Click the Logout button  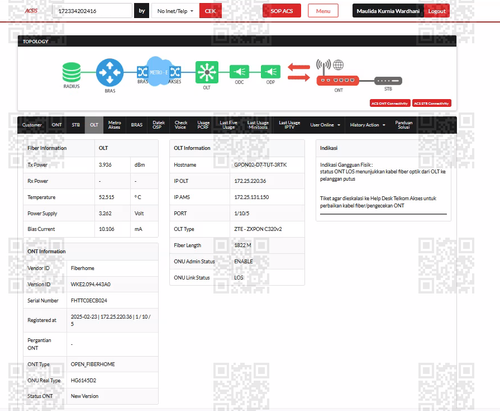tap(437, 11)
